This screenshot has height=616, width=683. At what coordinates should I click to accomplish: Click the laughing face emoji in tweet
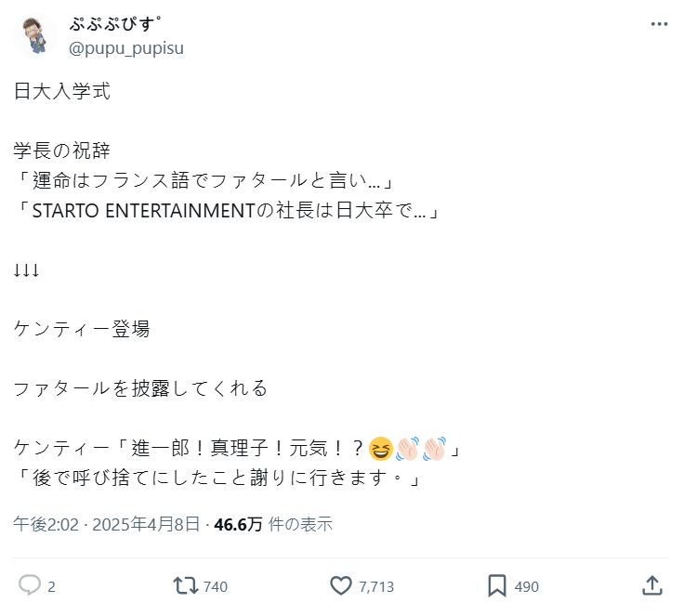(380, 449)
